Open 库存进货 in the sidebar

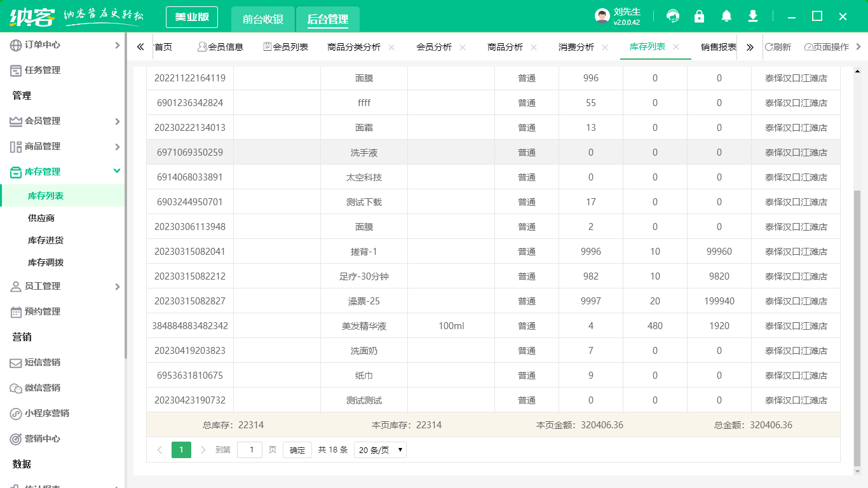pyautogui.click(x=46, y=240)
